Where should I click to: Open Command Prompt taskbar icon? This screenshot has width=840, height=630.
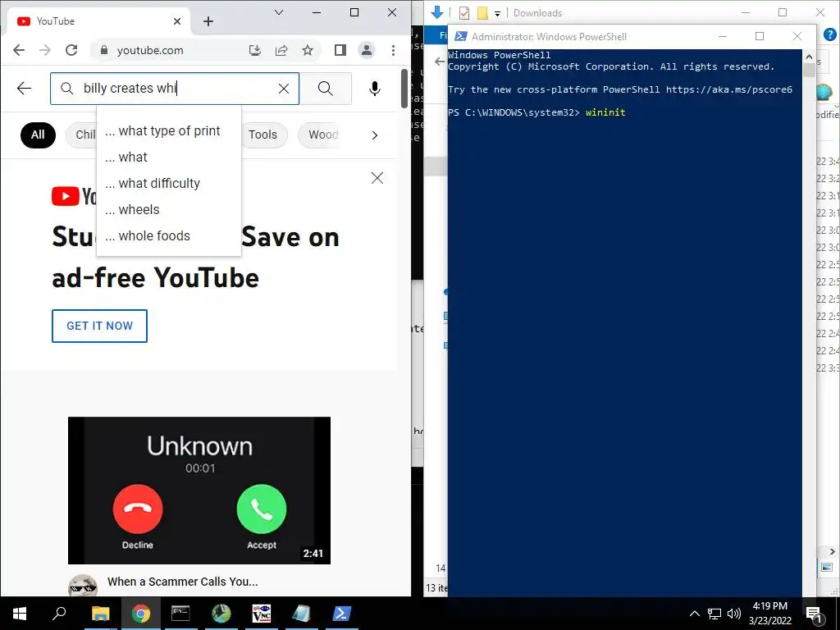180,614
